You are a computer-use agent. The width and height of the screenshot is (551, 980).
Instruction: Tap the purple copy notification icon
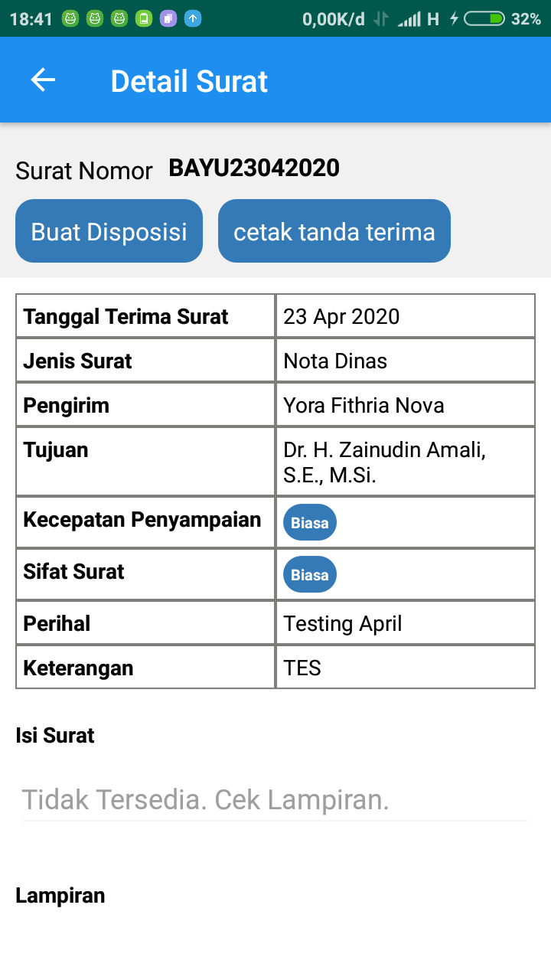pyautogui.click(x=168, y=19)
